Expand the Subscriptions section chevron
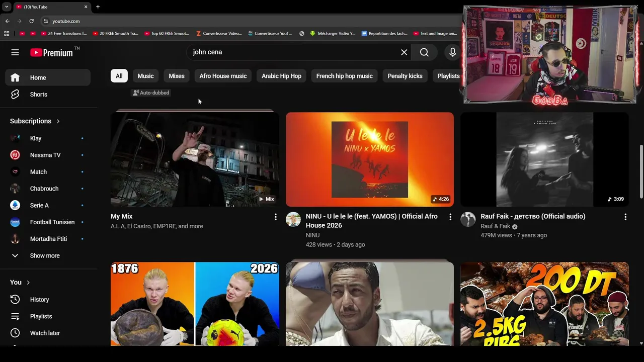Viewport: 644px width, 362px height. coord(58,121)
